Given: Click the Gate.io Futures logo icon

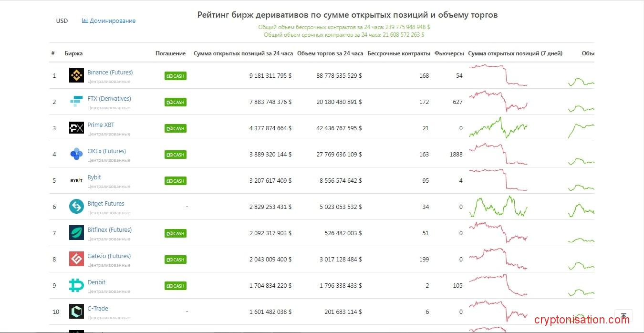Looking at the screenshot, I should pos(76,259).
